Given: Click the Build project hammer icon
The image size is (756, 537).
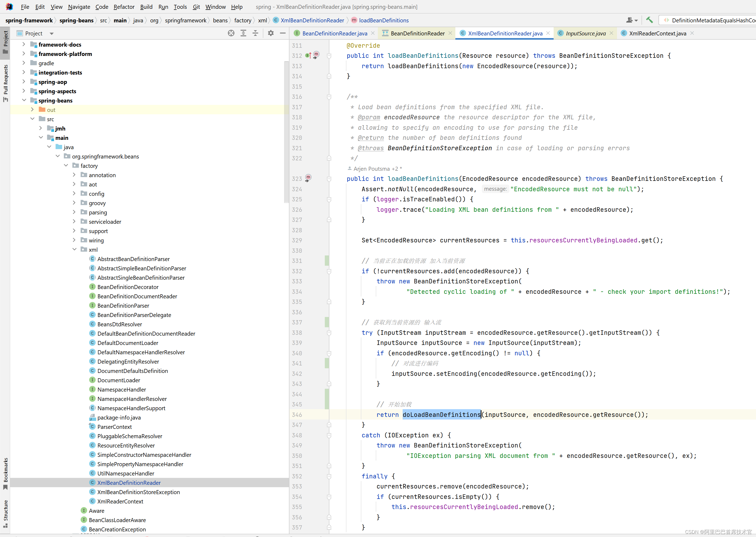Looking at the screenshot, I should click(x=649, y=20).
